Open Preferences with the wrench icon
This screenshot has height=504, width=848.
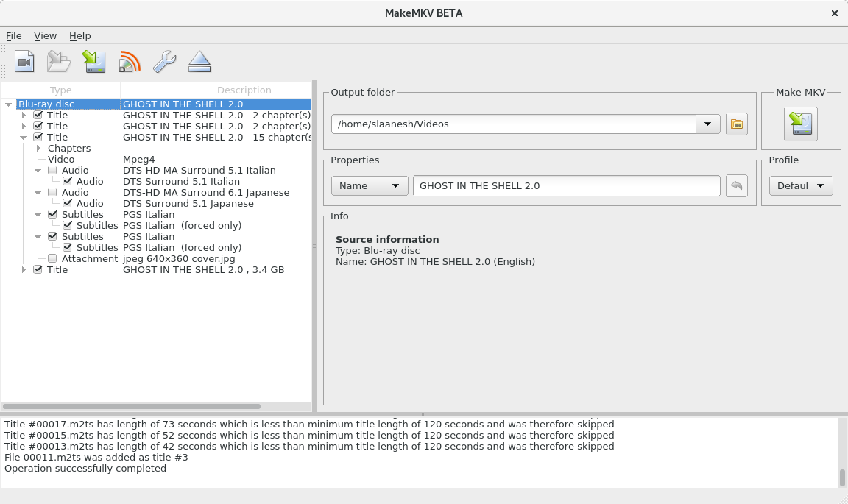(164, 62)
